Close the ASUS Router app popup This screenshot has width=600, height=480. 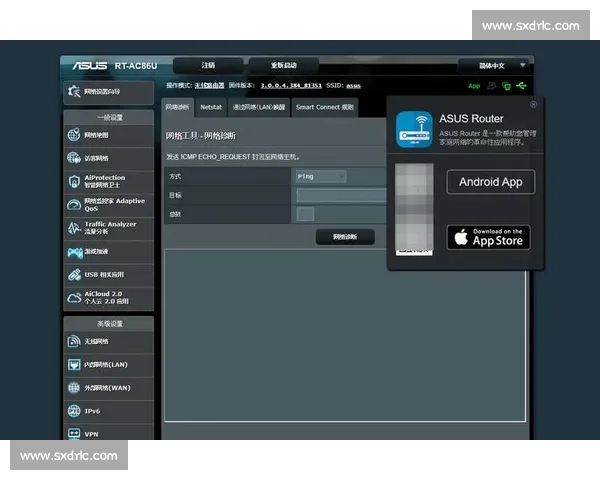(x=533, y=104)
